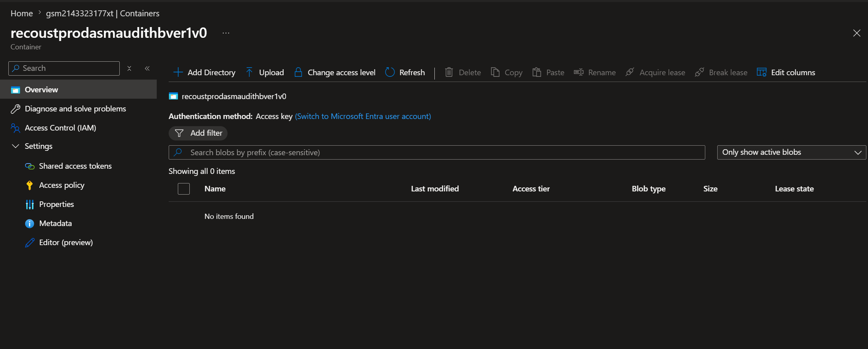This screenshot has width=868, height=349.
Task: Click the Change access level lock icon
Action: [298, 72]
